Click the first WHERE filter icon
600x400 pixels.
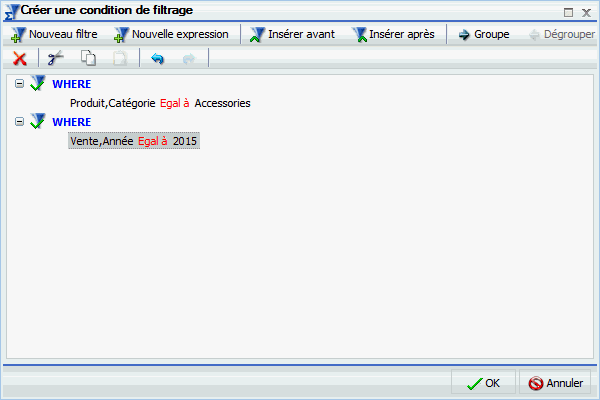[x=38, y=83]
